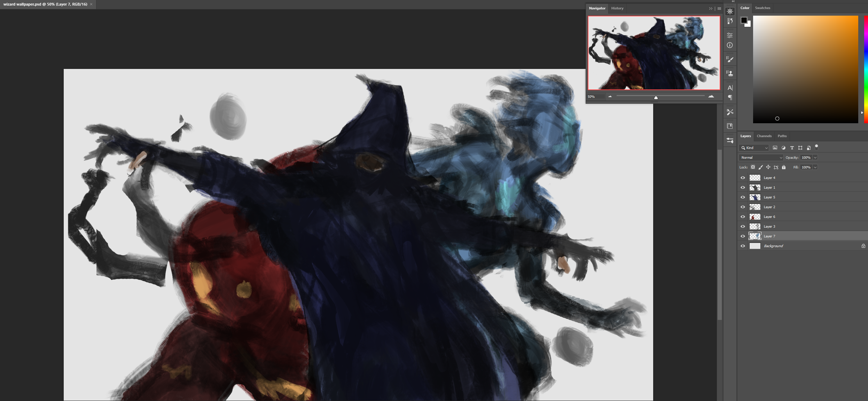
Task: Hide Layer 4 using its eye icon
Action: [x=743, y=178]
